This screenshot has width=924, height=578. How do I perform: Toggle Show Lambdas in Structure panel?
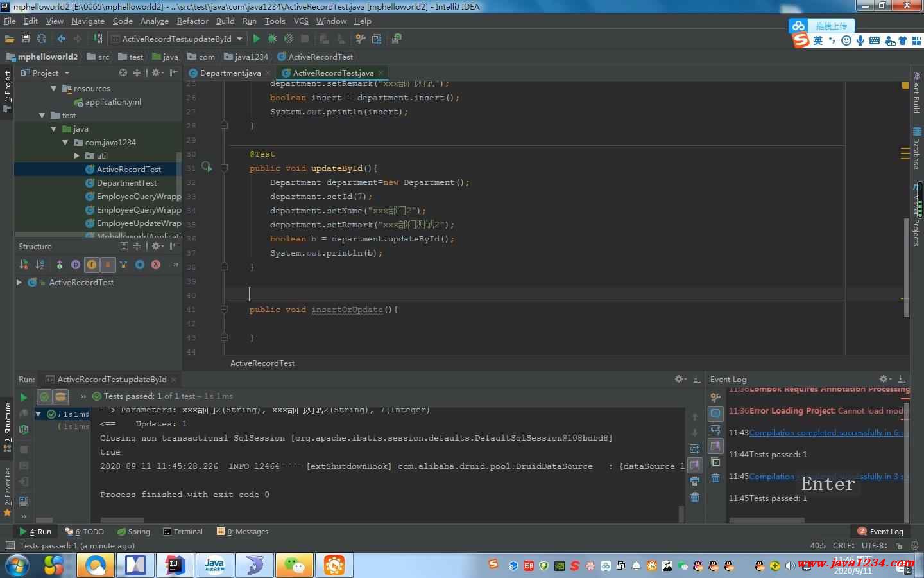point(156,265)
